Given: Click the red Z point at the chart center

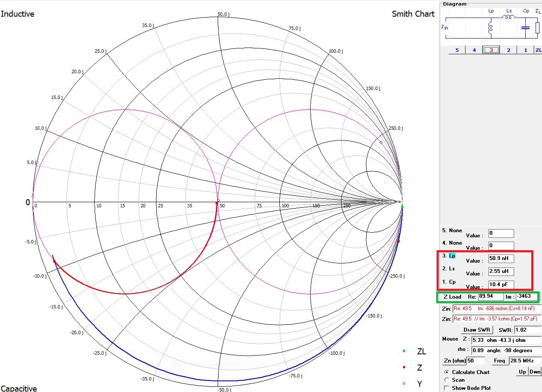Looking at the screenshot, I should (x=217, y=203).
